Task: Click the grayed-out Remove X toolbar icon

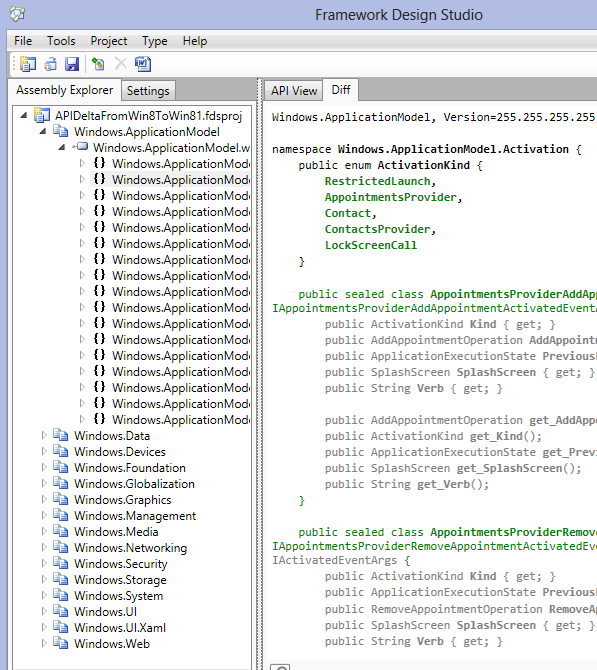Action: coord(121,64)
